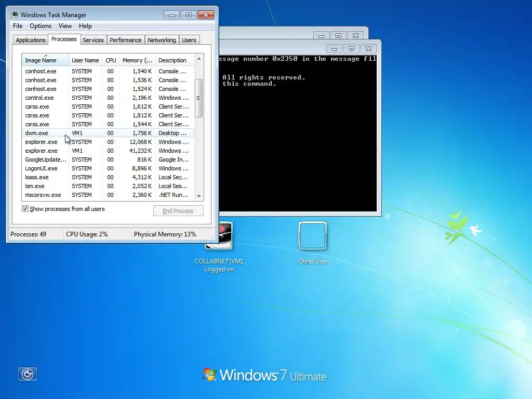Select the dwm.exe process row

pyautogui.click(x=108, y=133)
